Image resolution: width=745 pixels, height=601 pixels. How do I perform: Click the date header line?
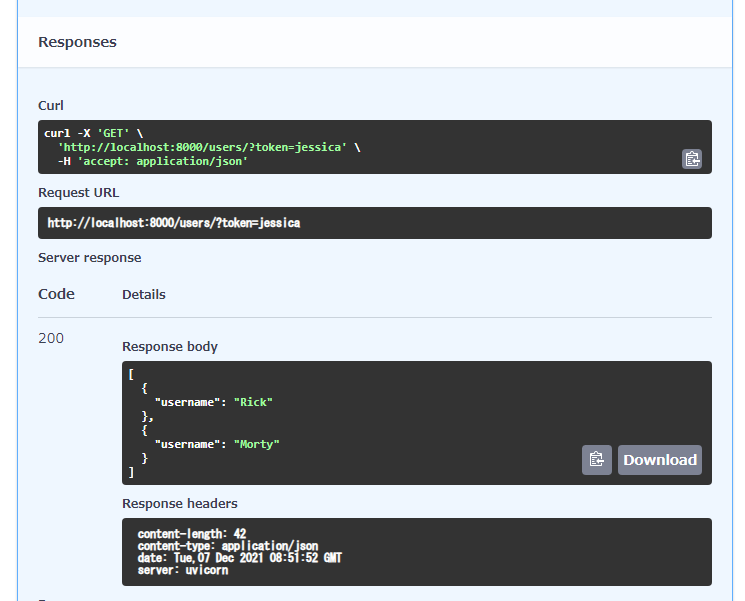[x=239, y=558]
